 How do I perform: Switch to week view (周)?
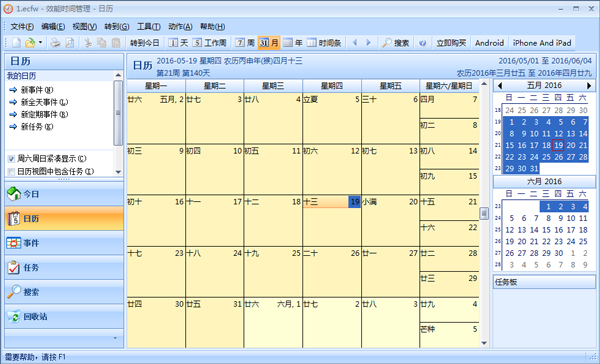point(245,43)
